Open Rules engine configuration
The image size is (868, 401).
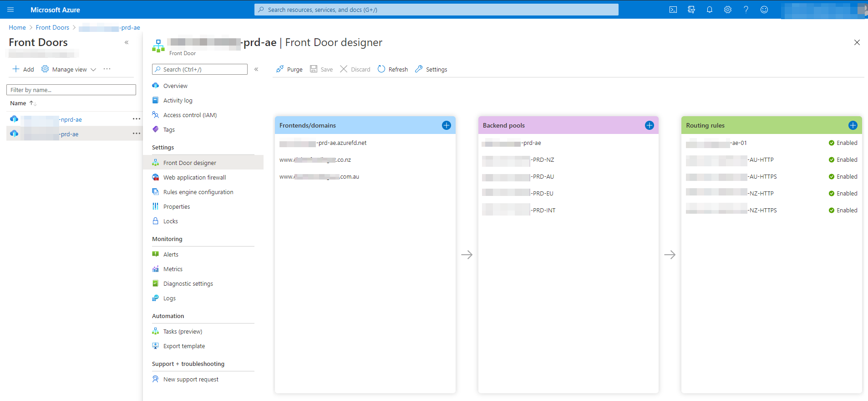(198, 192)
